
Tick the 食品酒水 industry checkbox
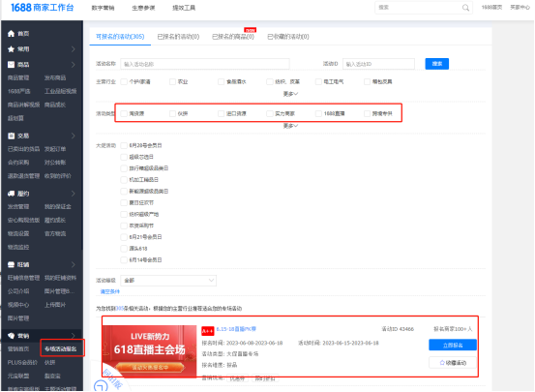[222, 81]
